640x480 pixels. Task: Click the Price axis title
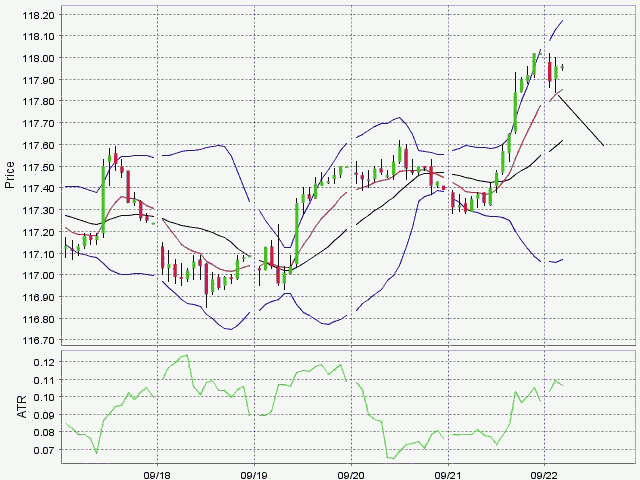pos(9,175)
